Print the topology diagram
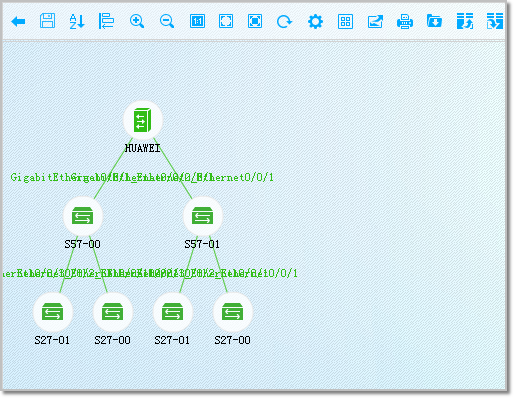Screen dimensions: 515x398 click(x=405, y=22)
